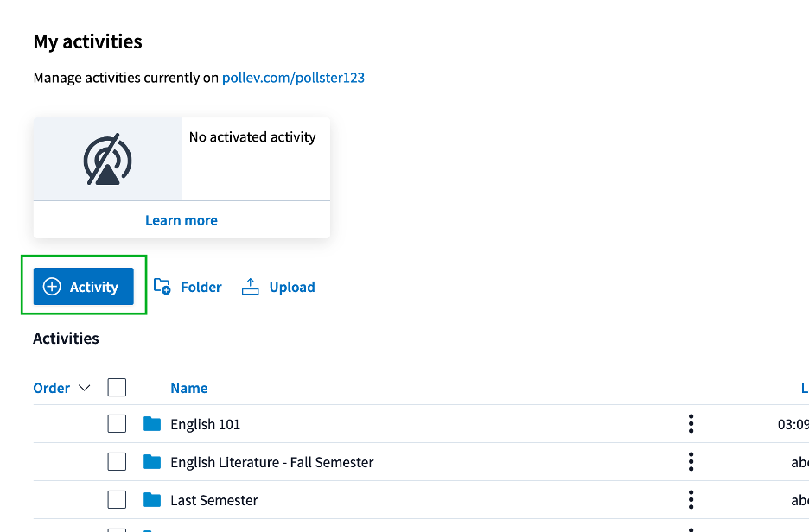Click the Upload arrow icon

click(x=251, y=287)
